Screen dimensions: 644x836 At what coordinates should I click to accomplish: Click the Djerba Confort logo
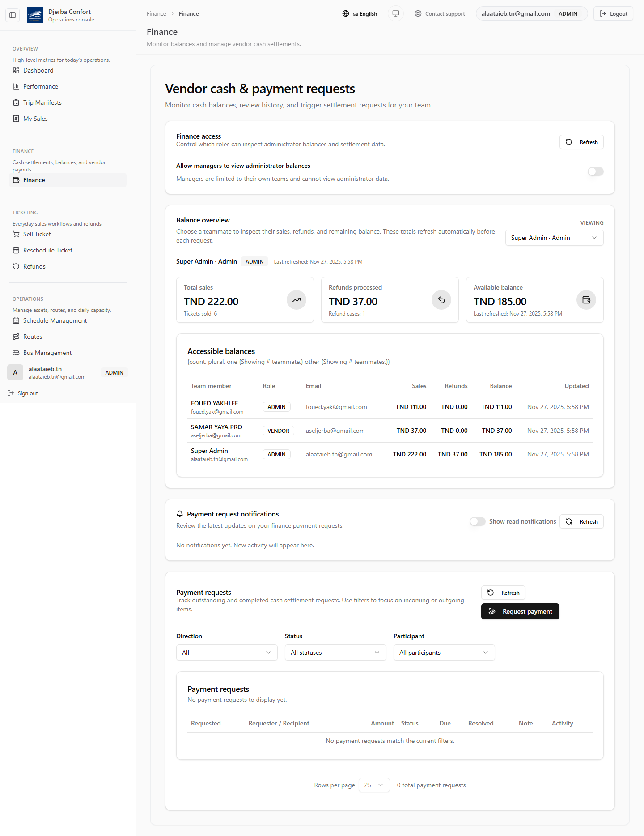pyautogui.click(x=35, y=15)
